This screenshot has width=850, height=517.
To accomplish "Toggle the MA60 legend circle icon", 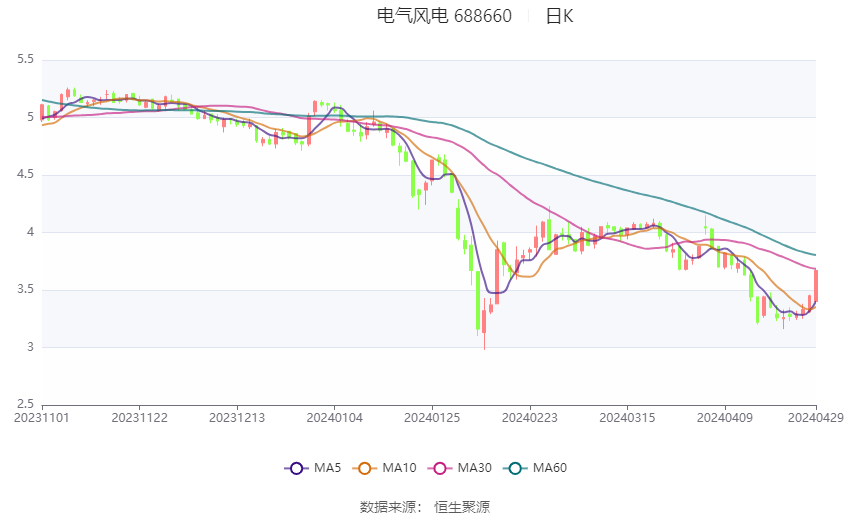I will 515,468.
